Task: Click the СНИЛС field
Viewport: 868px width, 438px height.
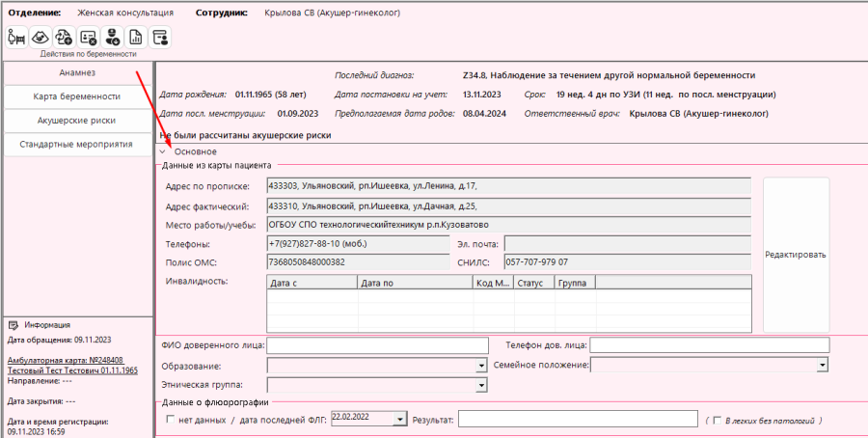Action: coord(628,261)
